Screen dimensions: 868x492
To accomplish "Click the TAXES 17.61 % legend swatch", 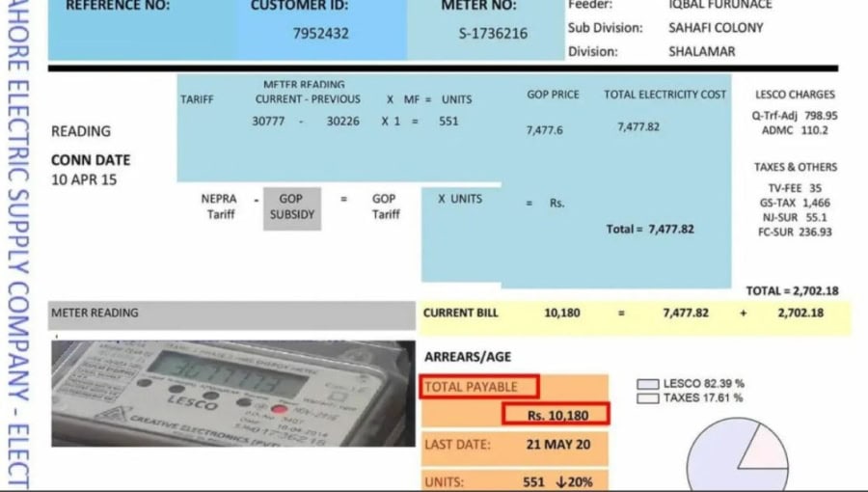I will [x=647, y=398].
